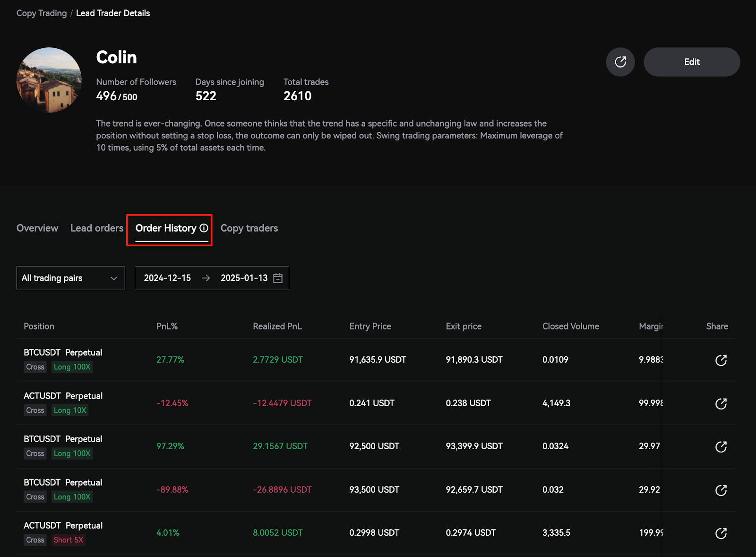Switch to the Overview tab
756x557 pixels.
(37, 228)
